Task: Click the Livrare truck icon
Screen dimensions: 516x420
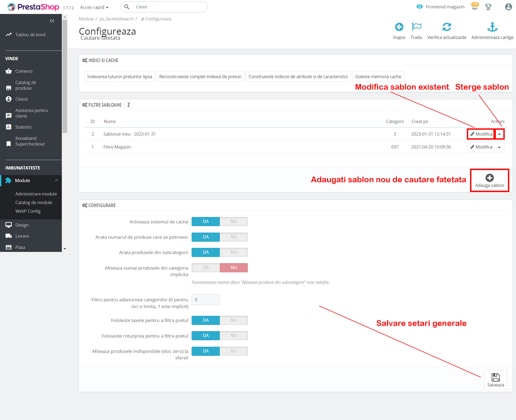Action: point(9,236)
